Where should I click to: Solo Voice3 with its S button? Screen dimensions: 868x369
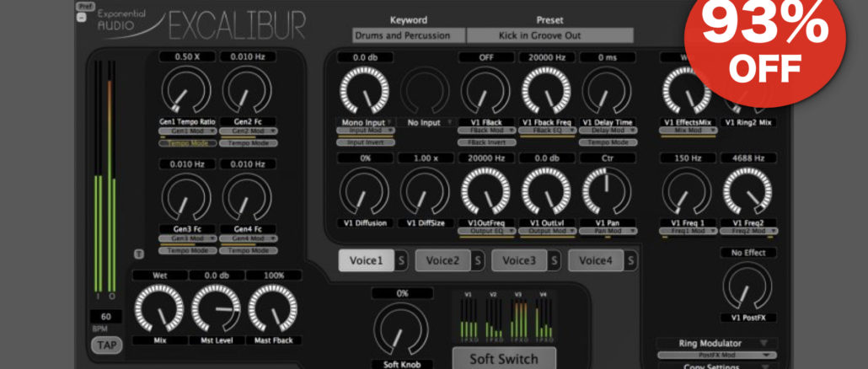click(x=555, y=260)
